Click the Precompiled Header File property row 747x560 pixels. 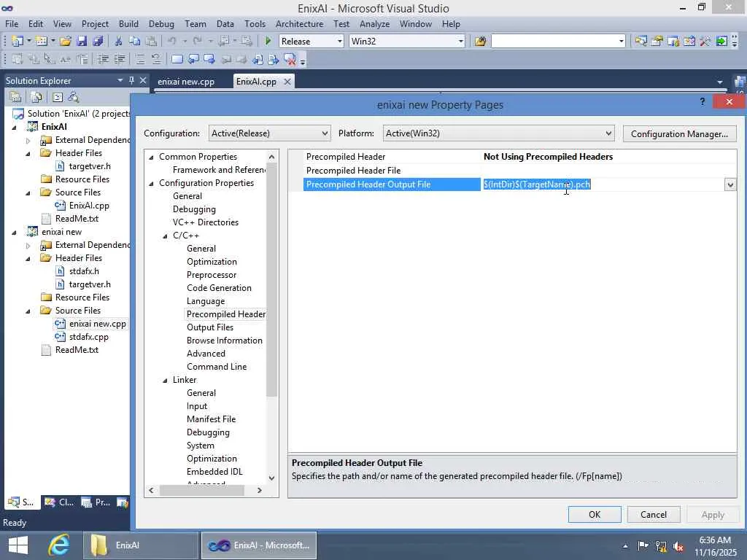tap(513, 171)
